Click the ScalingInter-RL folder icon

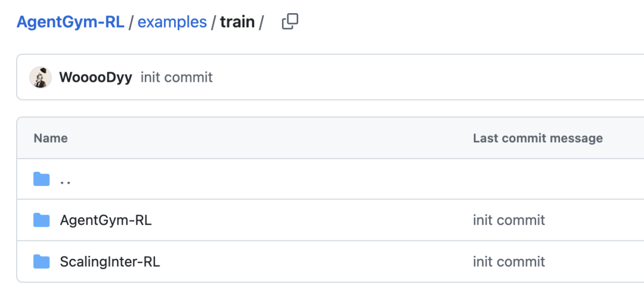41,261
